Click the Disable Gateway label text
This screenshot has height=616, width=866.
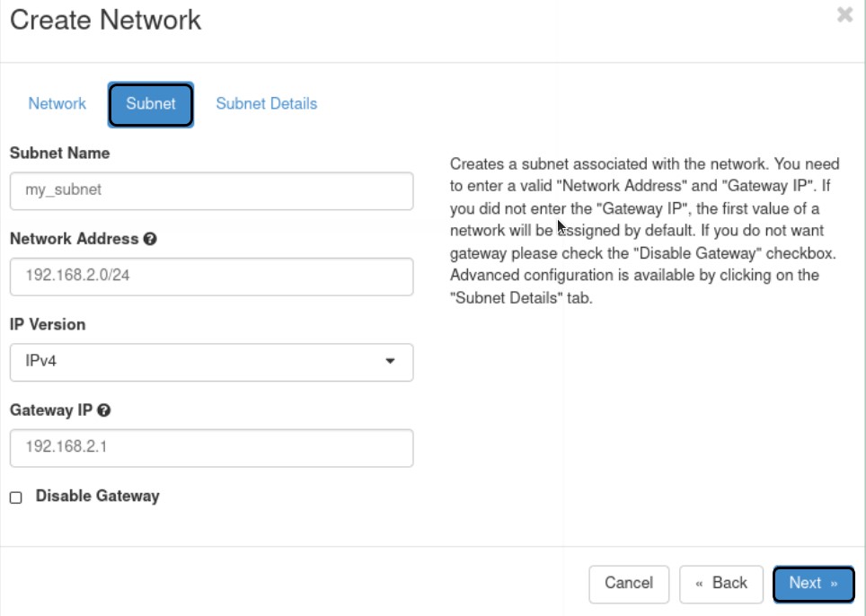pyautogui.click(x=97, y=496)
